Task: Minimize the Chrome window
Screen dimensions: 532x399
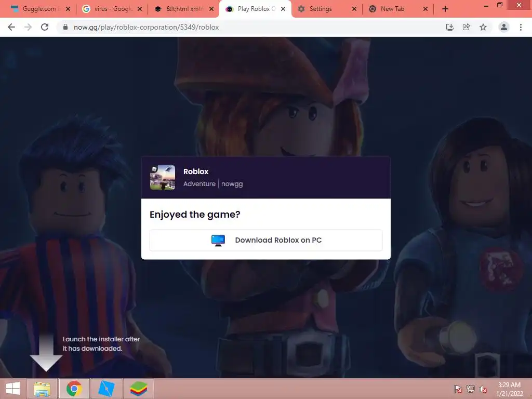Action: (486, 5)
